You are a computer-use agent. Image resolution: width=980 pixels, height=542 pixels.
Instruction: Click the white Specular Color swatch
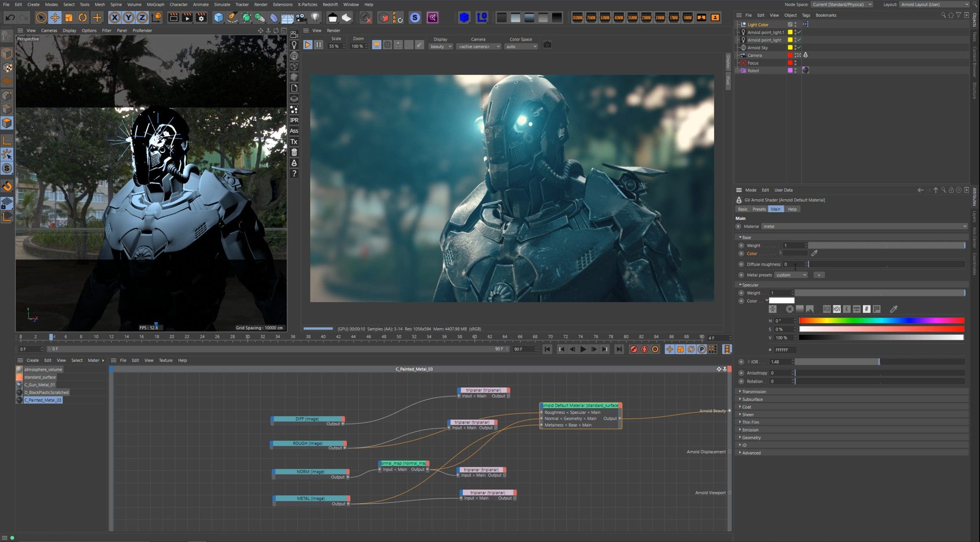click(x=782, y=301)
